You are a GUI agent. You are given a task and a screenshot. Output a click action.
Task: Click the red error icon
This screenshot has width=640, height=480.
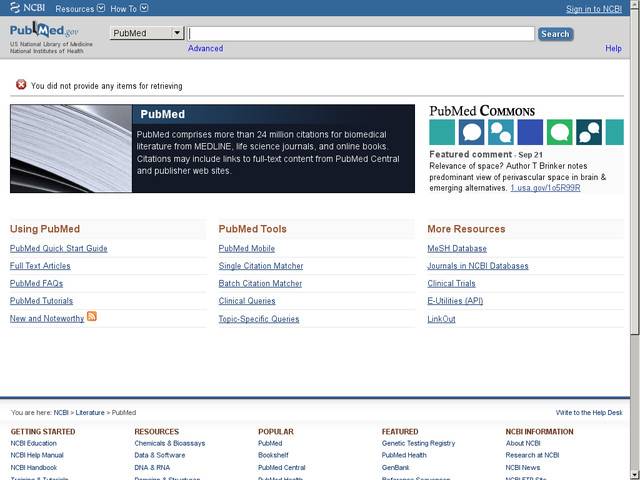pyautogui.click(x=21, y=84)
